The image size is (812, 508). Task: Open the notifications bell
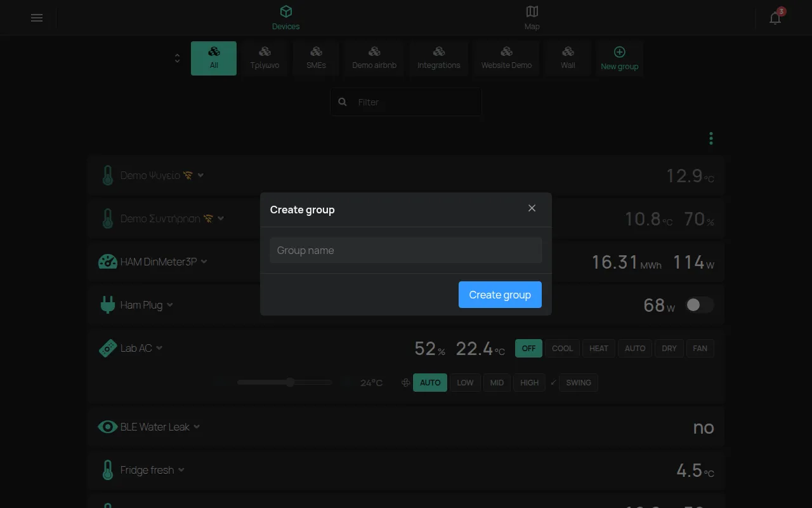[775, 18]
